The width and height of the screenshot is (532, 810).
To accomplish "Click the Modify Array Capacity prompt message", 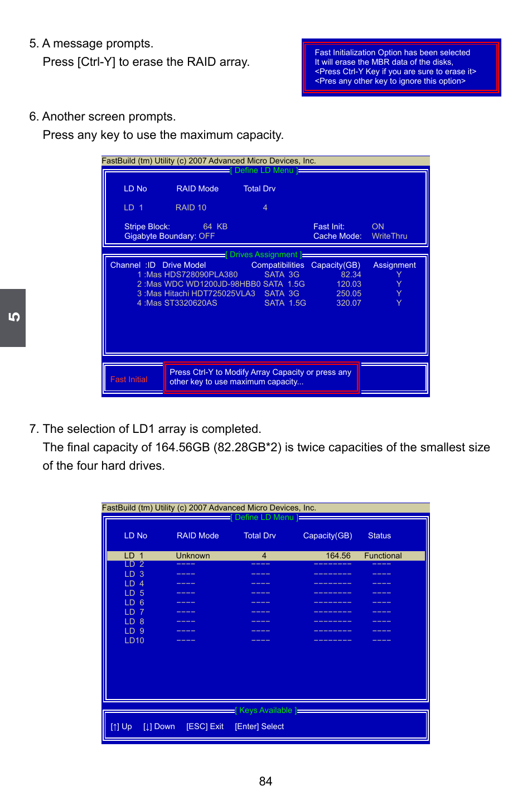I will coord(260,377).
